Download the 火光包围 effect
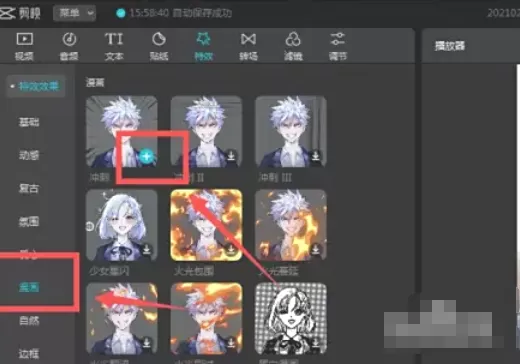520x364 pixels. pos(231,249)
